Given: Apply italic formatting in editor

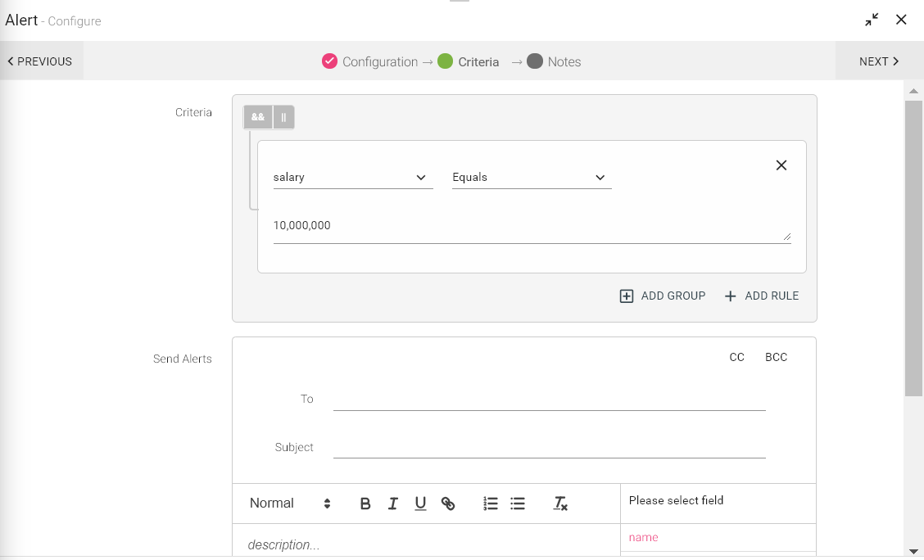Looking at the screenshot, I should coord(393,504).
